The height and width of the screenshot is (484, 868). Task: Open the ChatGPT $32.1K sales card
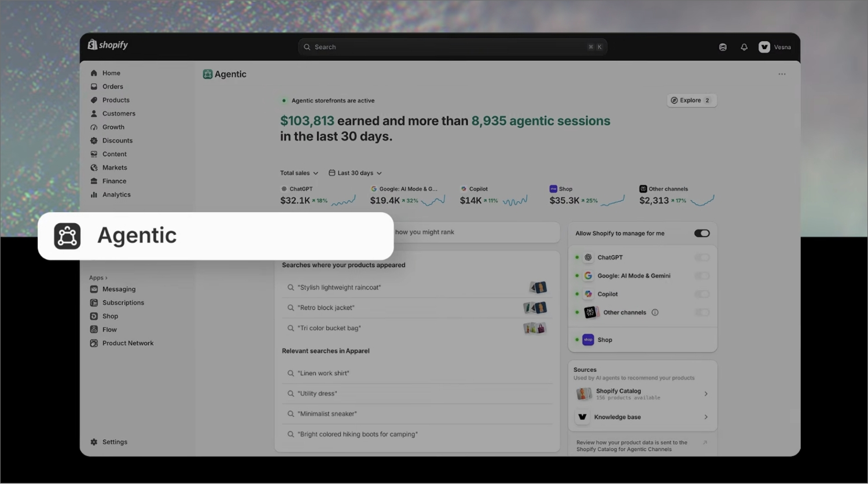[x=318, y=197]
